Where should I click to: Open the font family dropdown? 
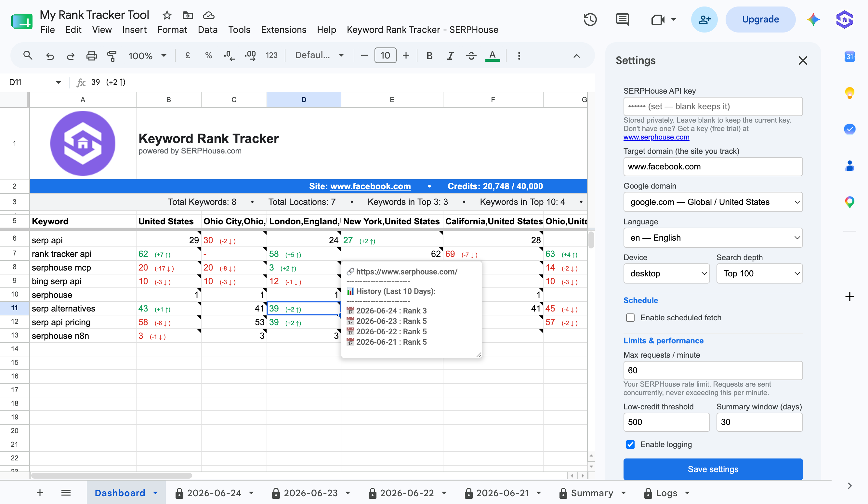click(x=319, y=56)
